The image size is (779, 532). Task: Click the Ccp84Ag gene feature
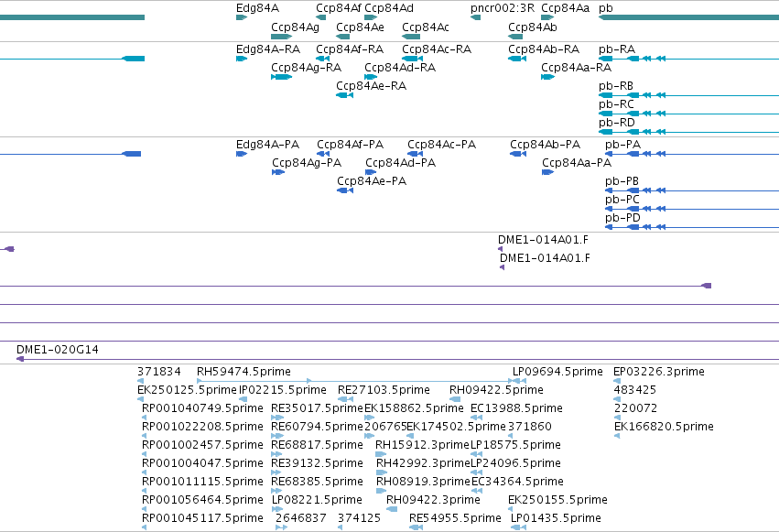point(281,37)
